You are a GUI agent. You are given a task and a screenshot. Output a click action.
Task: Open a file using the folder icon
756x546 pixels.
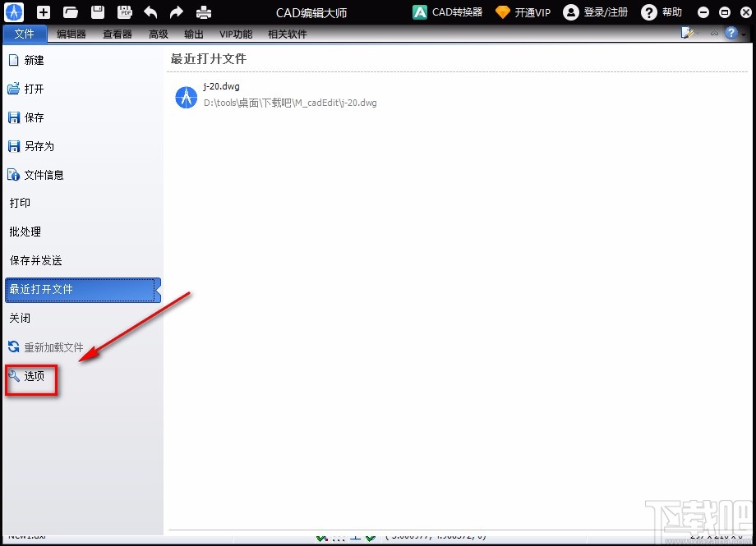click(69, 11)
